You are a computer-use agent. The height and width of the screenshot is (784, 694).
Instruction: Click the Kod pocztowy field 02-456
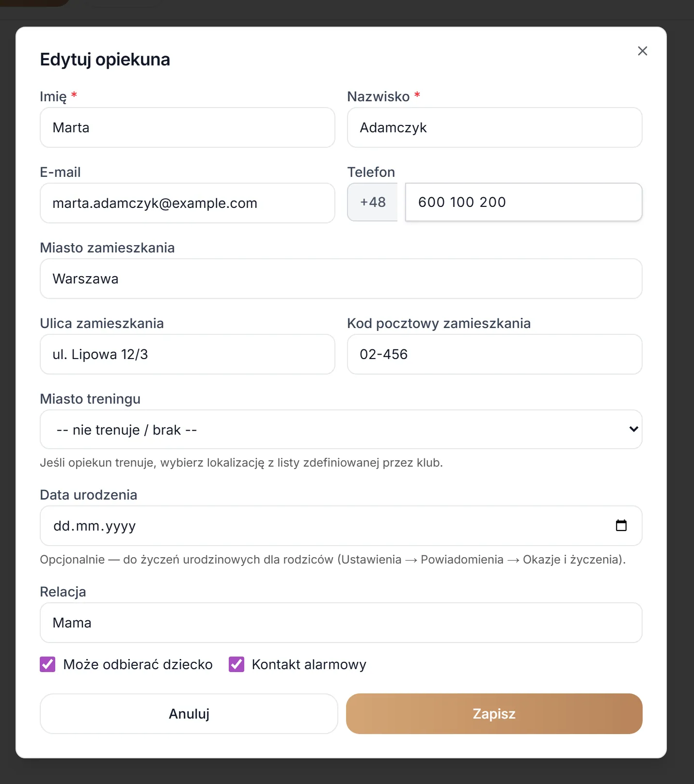click(x=495, y=354)
